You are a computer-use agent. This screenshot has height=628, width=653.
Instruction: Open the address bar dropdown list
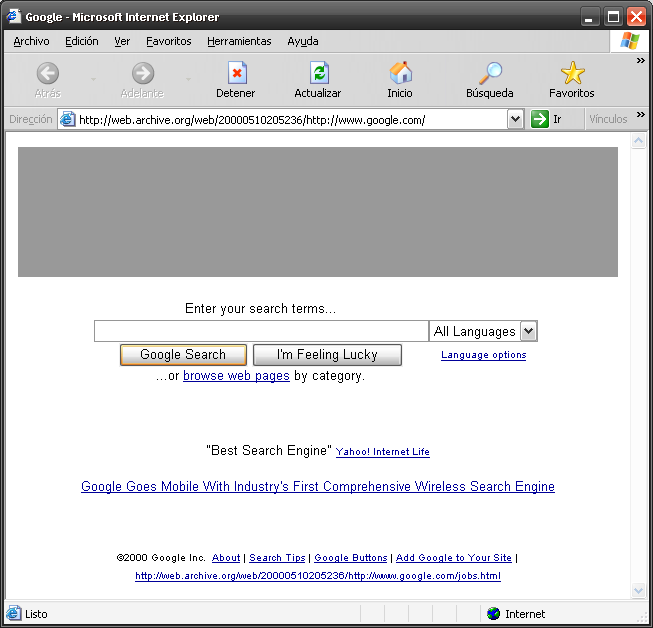tap(515, 119)
